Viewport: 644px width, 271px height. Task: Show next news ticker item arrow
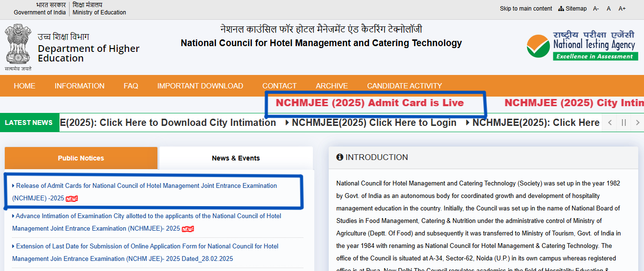637,123
